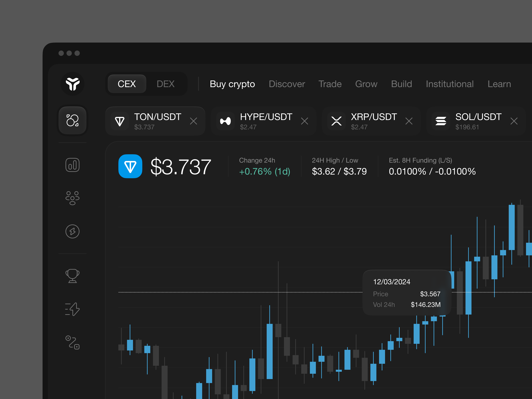Click the Buy crypto link
The height and width of the screenshot is (399, 532).
tap(232, 84)
